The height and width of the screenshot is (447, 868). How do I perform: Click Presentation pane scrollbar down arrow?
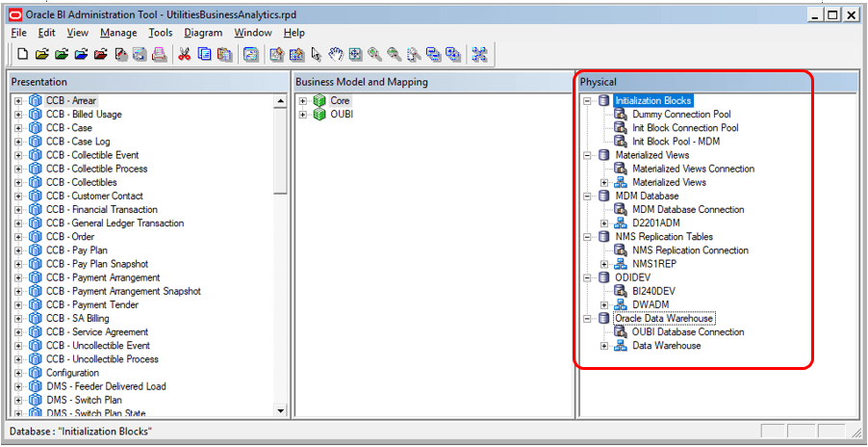[x=281, y=411]
